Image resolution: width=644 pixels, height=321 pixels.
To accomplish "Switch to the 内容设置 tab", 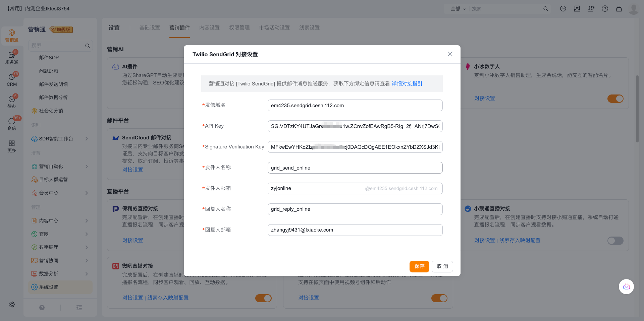I will click(209, 27).
